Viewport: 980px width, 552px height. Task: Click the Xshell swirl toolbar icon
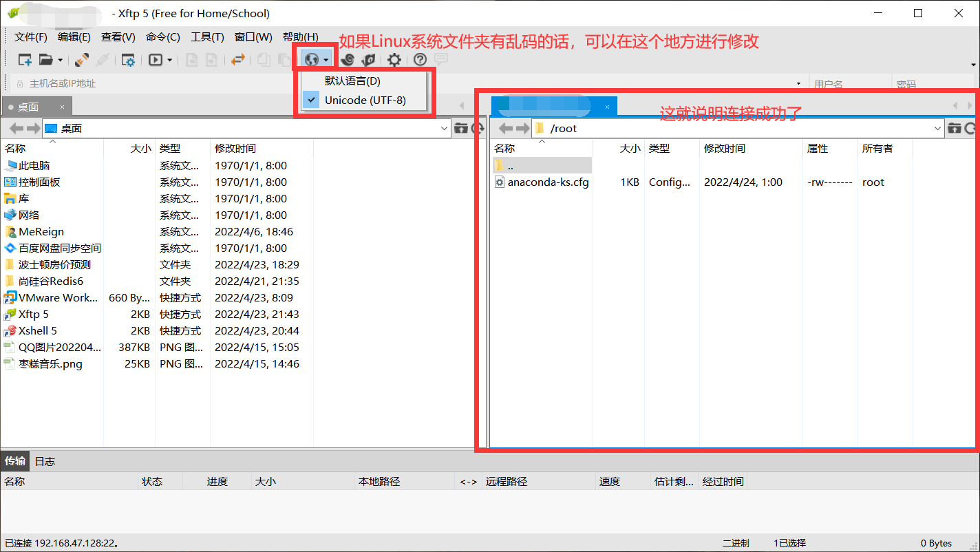(348, 60)
